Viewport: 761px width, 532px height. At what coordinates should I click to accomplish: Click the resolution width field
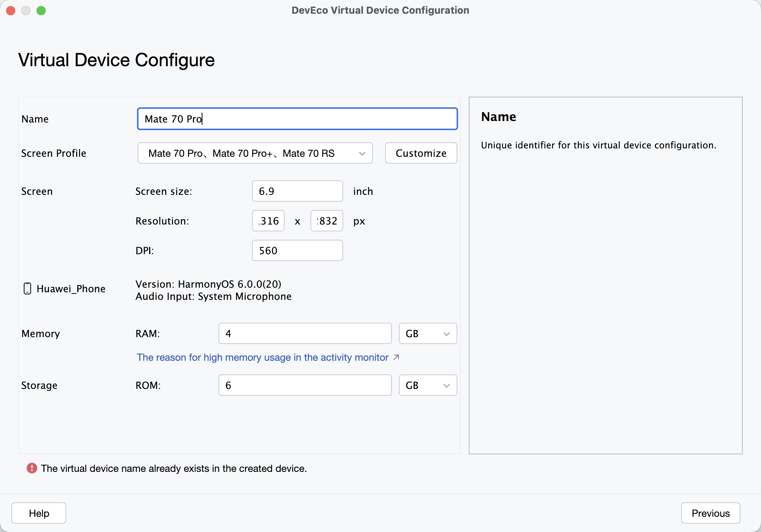click(x=268, y=221)
